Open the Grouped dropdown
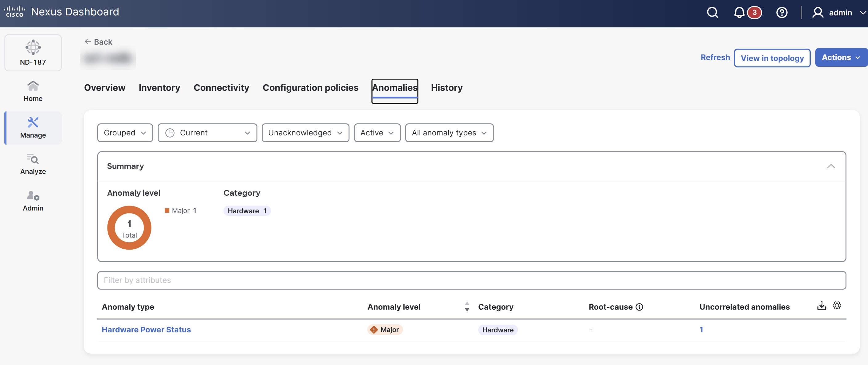The width and height of the screenshot is (868, 365). (x=125, y=133)
